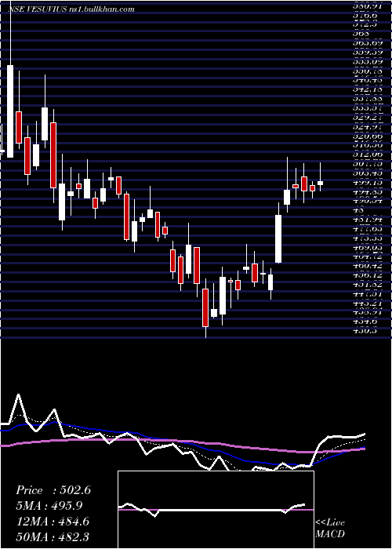Open the MACD inset chart box
The width and height of the screenshot is (392, 549).
pos(216,510)
